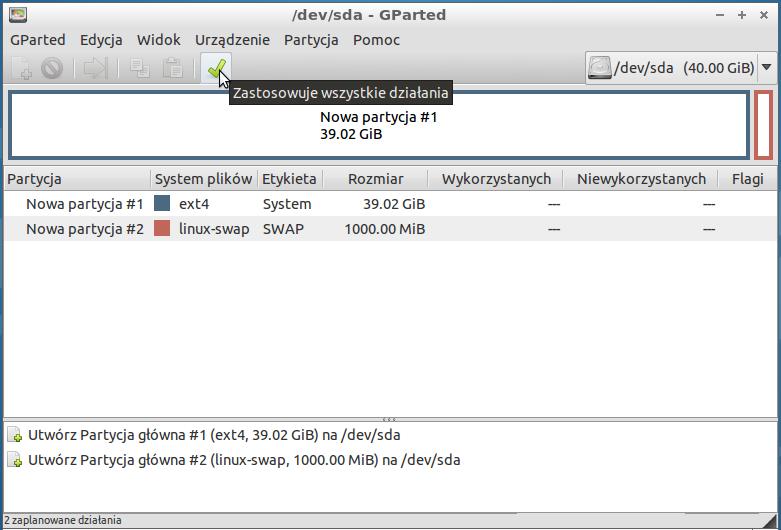
Task: Click the Copy partition toolbar icon
Action: click(140, 68)
